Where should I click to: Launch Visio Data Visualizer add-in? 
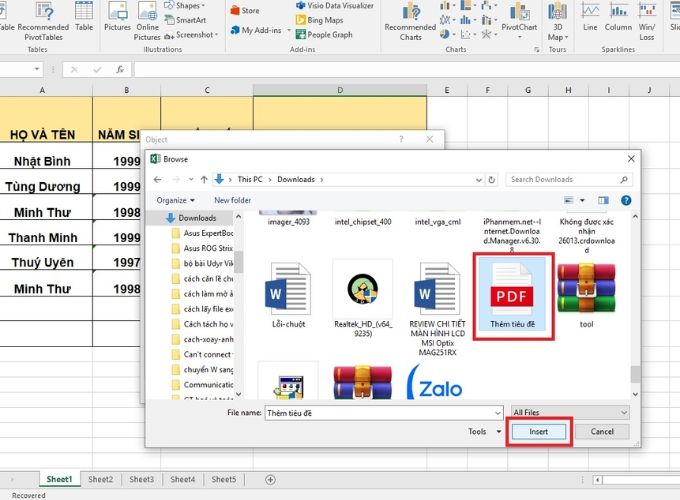[x=335, y=6]
